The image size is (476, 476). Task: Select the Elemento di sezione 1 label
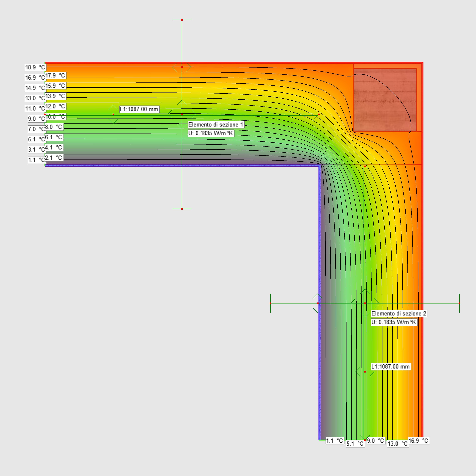[216, 125]
